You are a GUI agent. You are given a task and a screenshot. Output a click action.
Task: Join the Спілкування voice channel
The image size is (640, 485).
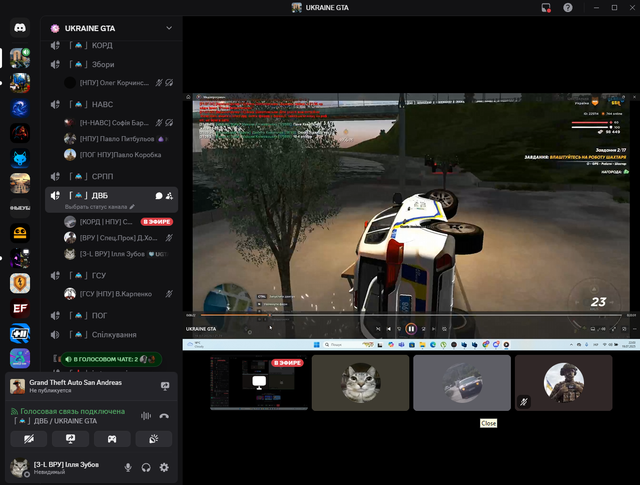[111, 335]
